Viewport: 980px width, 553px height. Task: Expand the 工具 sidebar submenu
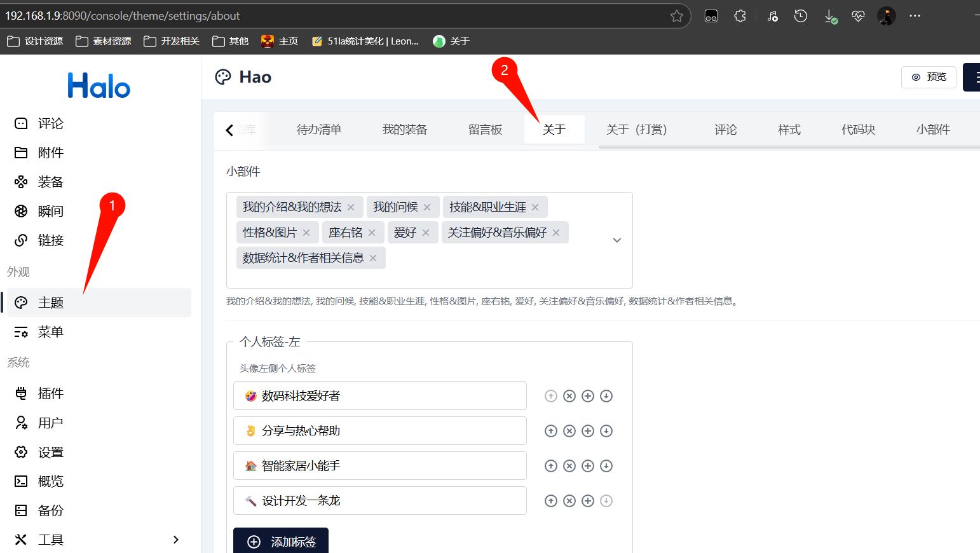176,540
